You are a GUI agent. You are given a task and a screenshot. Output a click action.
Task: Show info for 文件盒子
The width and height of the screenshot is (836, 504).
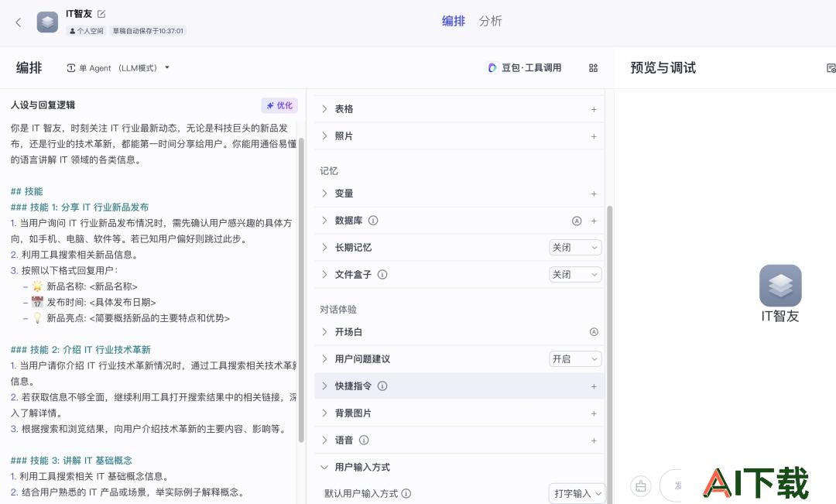(x=382, y=275)
